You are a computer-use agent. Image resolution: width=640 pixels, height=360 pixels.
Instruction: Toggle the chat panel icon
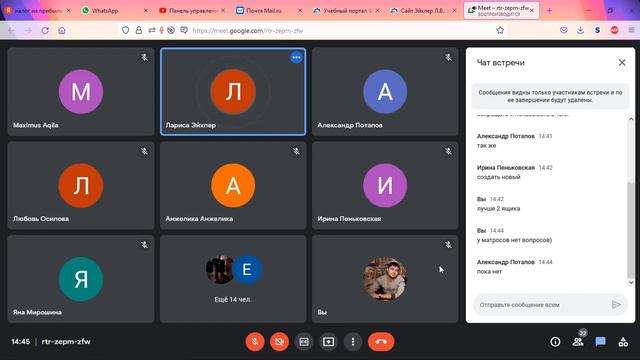click(600, 342)
